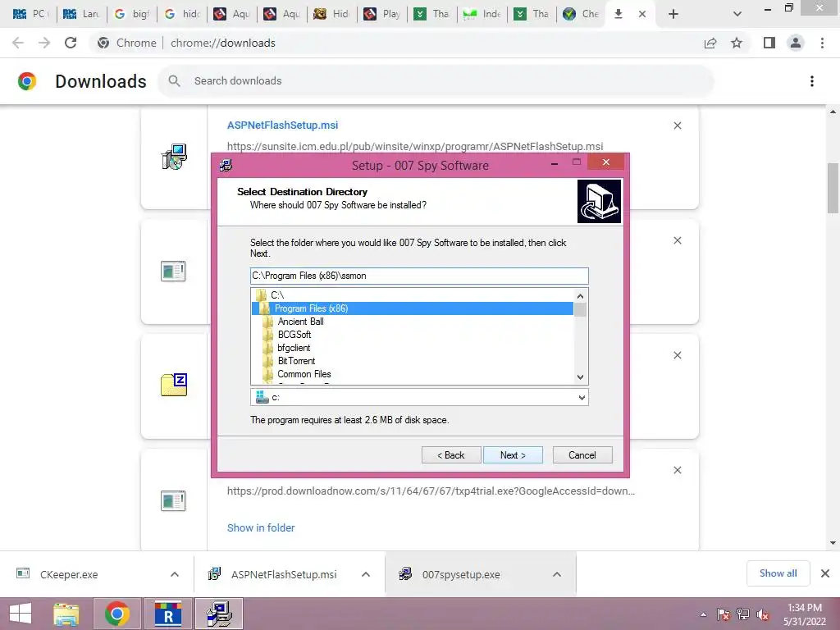Bookmark this page with the star

[737, 43]
